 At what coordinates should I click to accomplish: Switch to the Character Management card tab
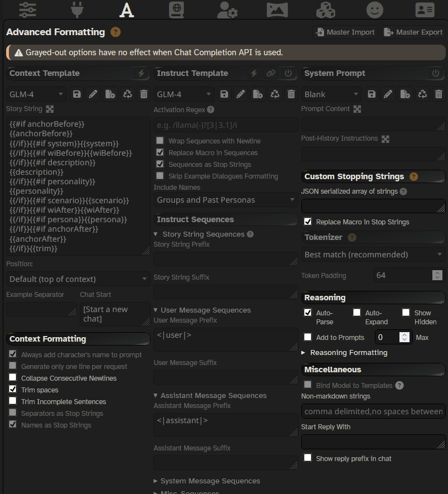pyautogui.click(x=425, y=9)
